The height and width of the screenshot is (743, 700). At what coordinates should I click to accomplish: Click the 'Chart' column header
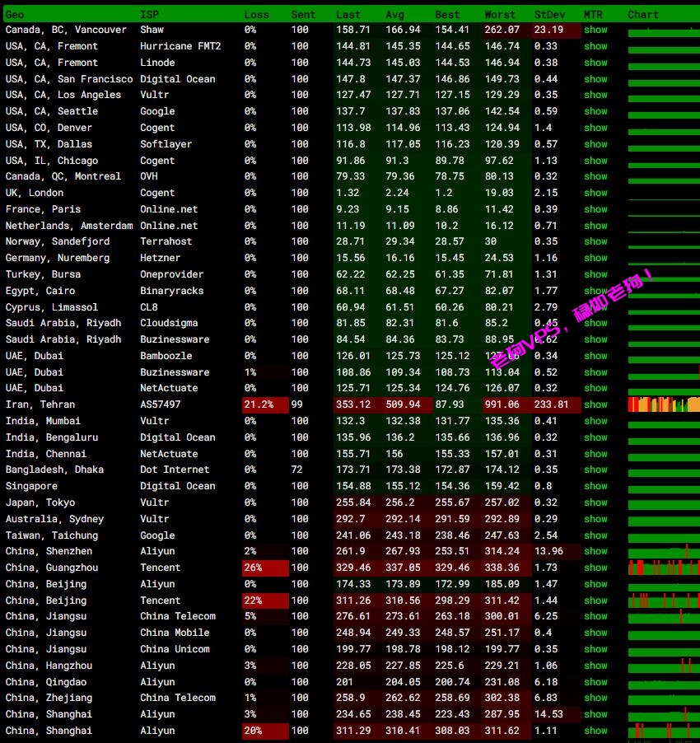click(642, 15)
